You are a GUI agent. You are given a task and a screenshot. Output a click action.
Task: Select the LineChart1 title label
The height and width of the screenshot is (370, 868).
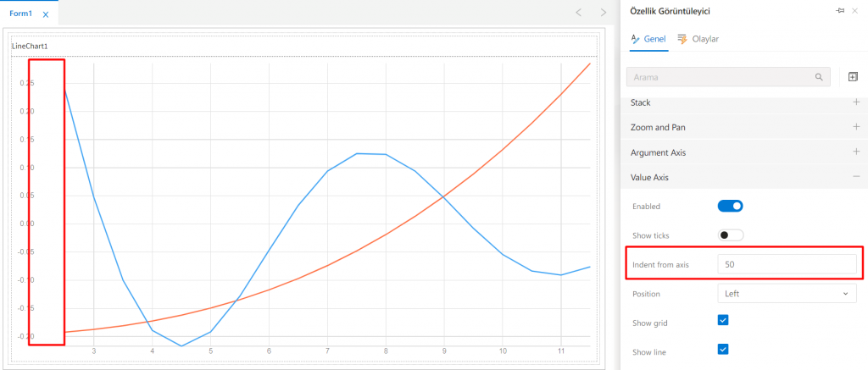(x=30, y=46)
